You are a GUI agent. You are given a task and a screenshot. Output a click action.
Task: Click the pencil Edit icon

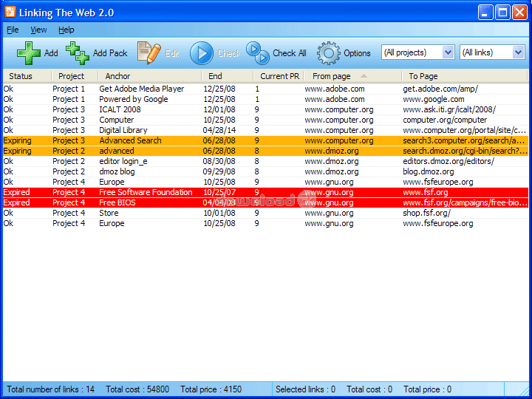pyautogui.click(x=149, y=53)
